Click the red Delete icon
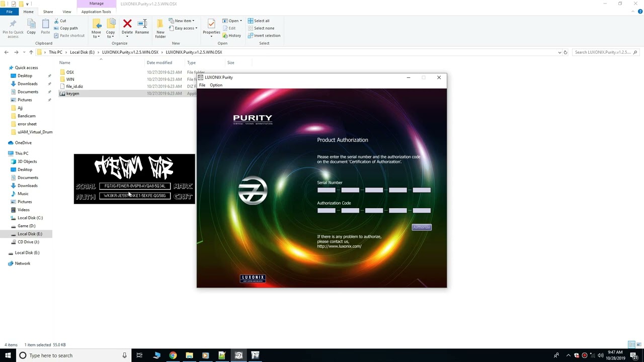This screenshot has height=362, width=644. click(127, 24)
